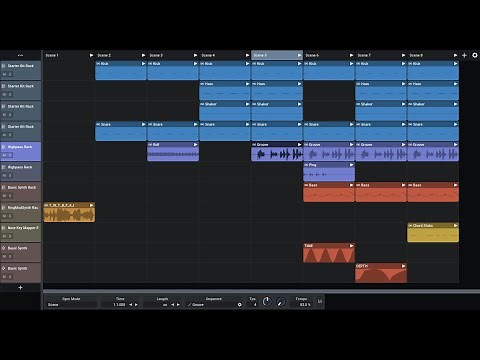The width and height of the screenshot is (480, 360).
Task: Open the Sequence options gear icon
Action: (x=239, y=304)
